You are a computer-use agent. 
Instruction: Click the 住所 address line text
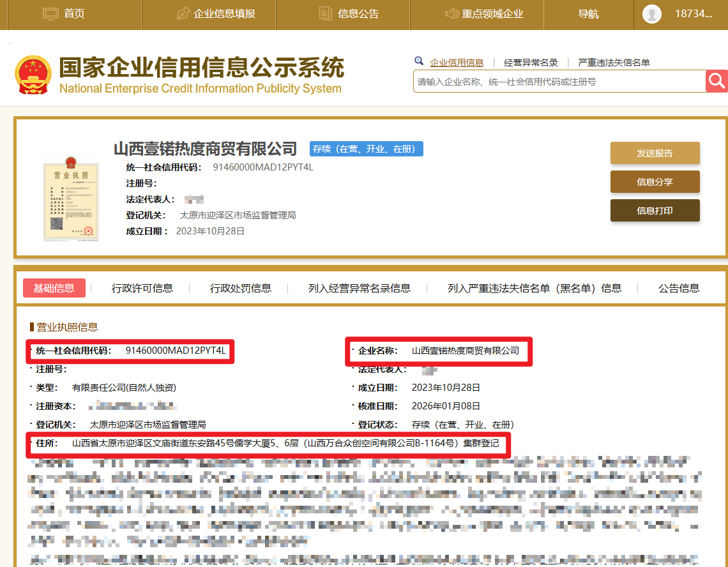285,444
